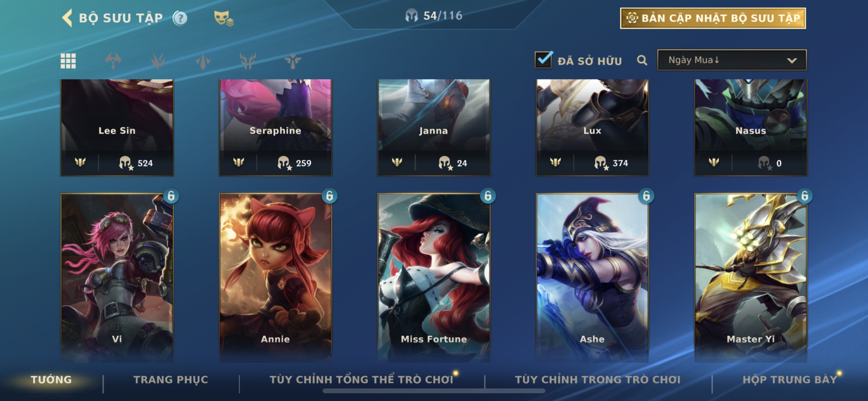Click the search magnifier icon
The height and width of the screenshot is (401, 868).
(x=642, y=61)
